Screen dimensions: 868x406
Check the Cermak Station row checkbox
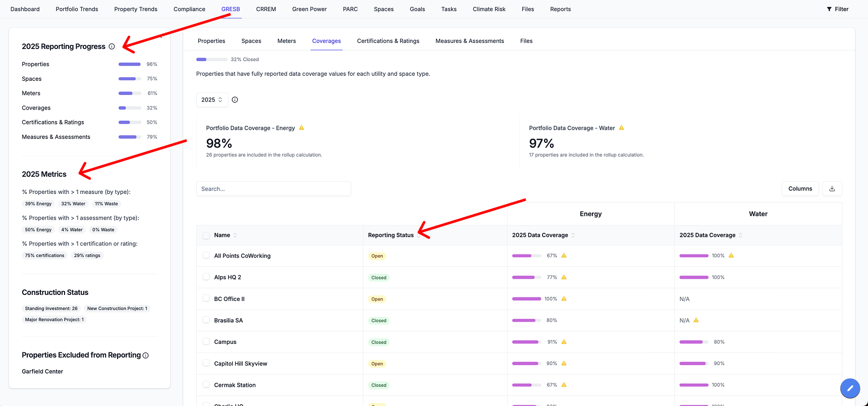click(206, 384)
